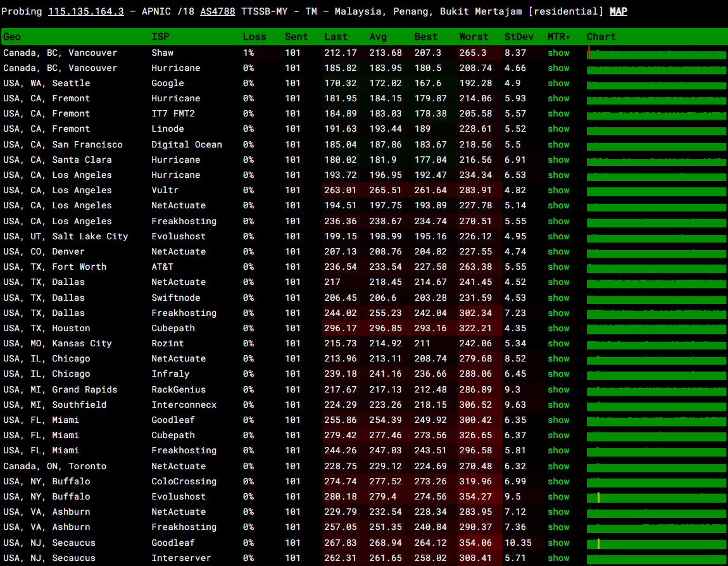The height and width of the screenshot is (566, 728).
Task: Show MTR for Fort Worth AT&T row
Action: [x=558, y=267]
